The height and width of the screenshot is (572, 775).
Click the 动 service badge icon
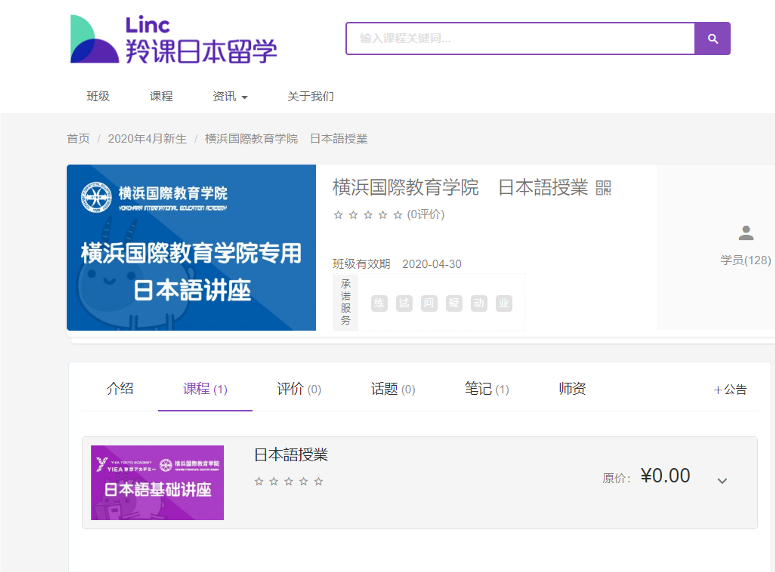pos(479,303)
